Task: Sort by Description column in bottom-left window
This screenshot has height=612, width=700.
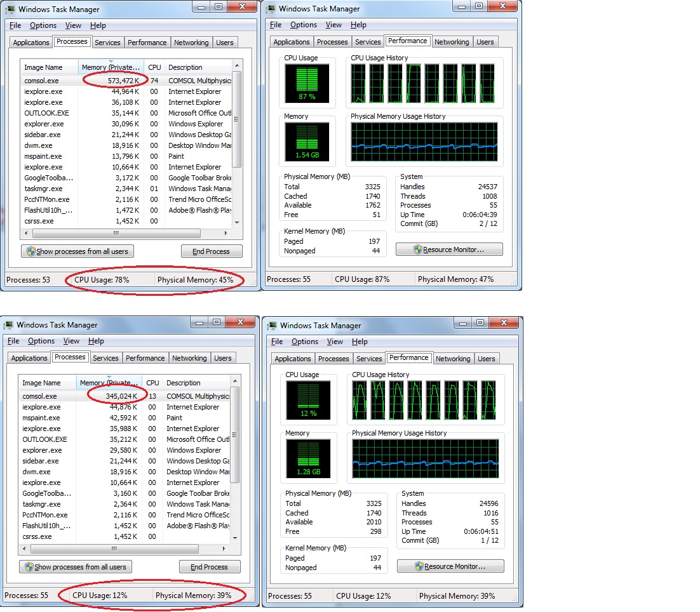Action: (x=196, y=383)
